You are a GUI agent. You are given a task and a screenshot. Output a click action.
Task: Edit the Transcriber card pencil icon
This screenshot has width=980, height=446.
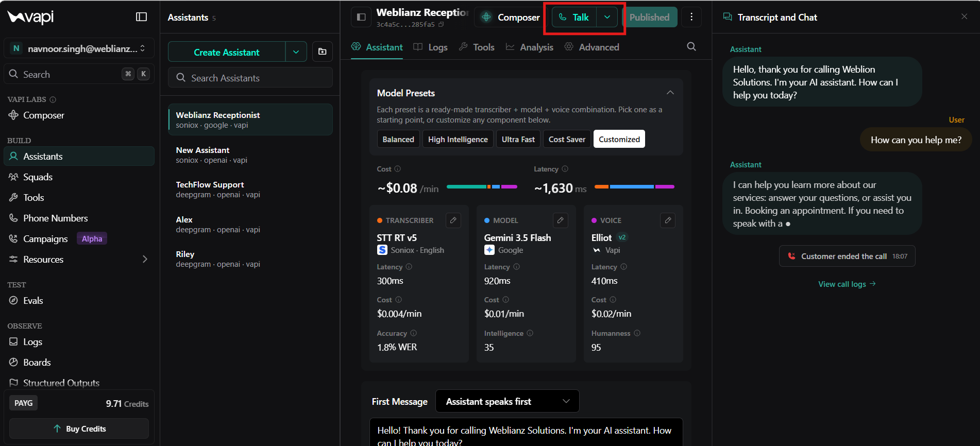(x=453, y=220)
